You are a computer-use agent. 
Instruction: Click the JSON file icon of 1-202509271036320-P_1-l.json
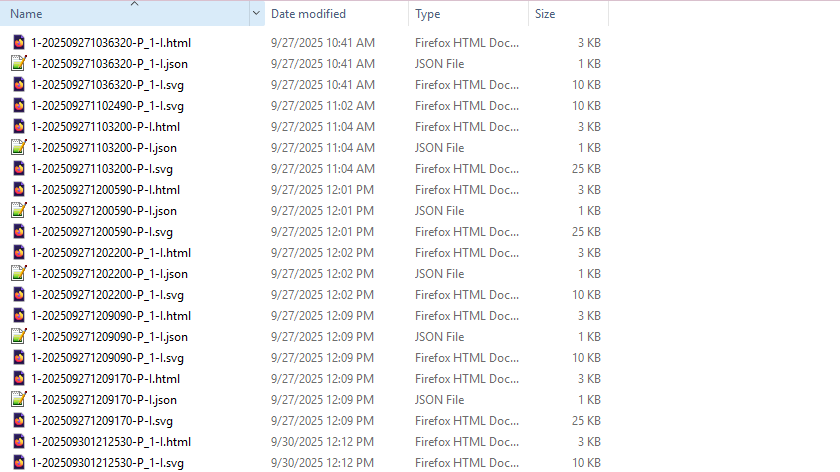[18, 64]
